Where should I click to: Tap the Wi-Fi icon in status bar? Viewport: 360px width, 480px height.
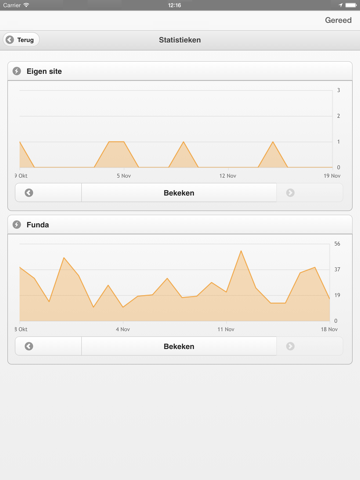(26, 5)
